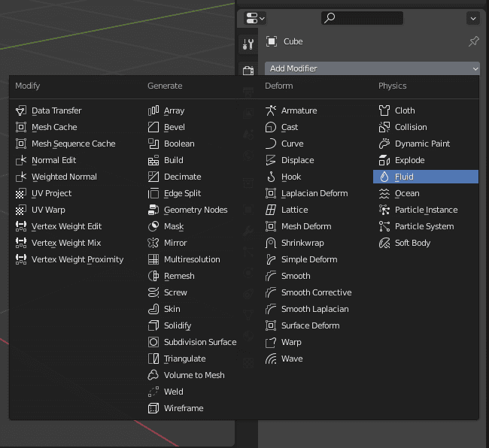Click the Shrinkwrap modifier icon
Viewport: 489px width, 448px height.
pos(271,243)
